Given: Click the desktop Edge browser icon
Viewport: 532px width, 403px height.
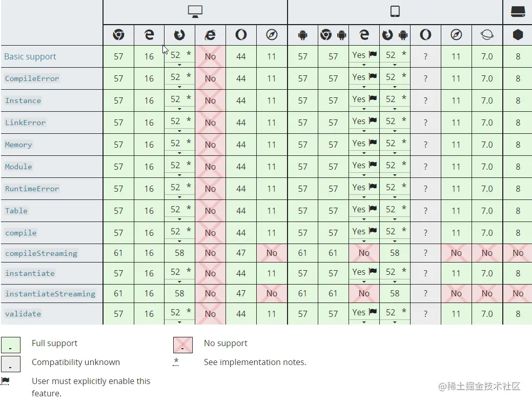Looking at the screenshot, I should click(x=149, y=35).
